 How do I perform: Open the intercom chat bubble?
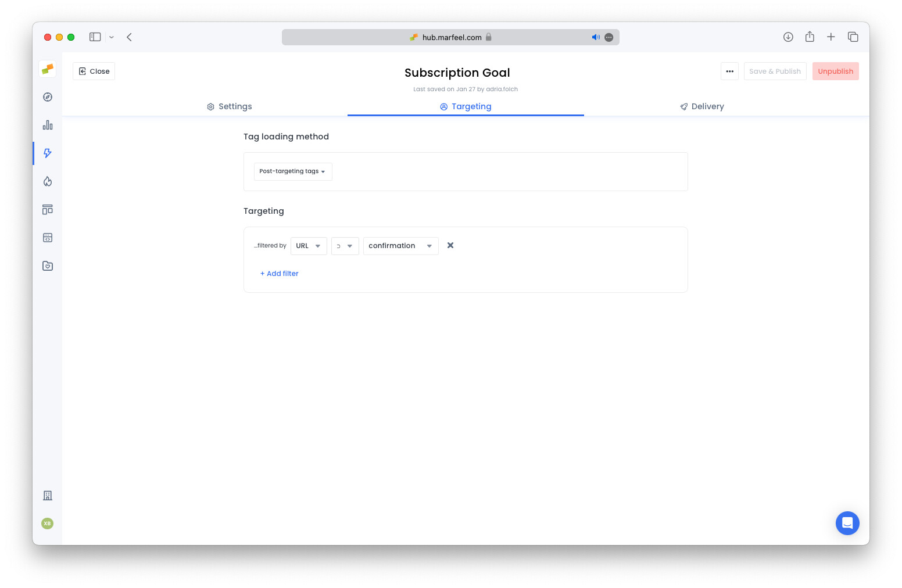[x=847, y=523]
